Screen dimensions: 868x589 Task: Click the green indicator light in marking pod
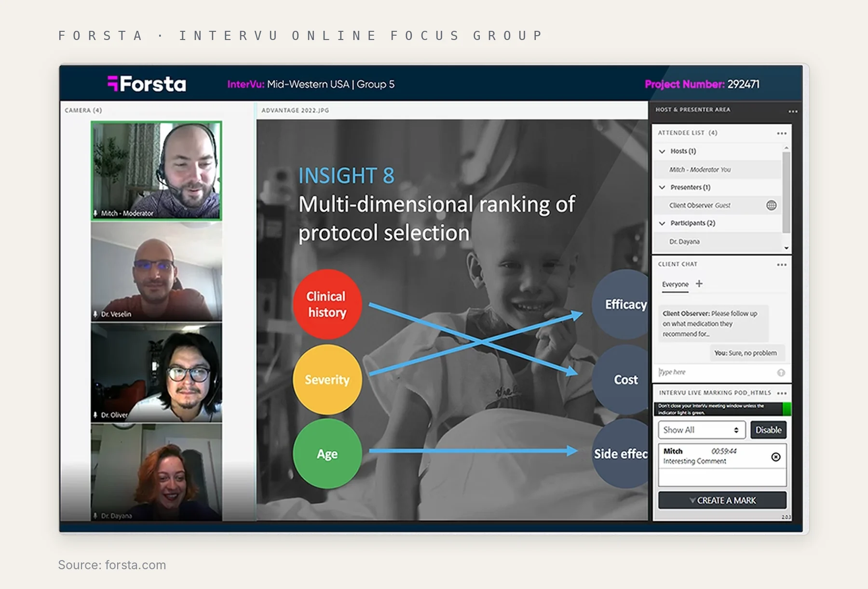click(787, 409)
